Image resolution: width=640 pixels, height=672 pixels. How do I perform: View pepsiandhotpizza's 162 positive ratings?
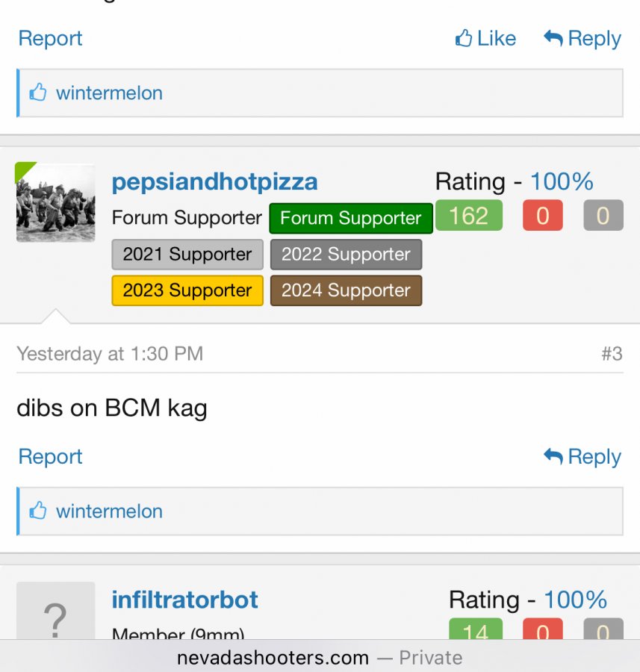pos(468,217)
